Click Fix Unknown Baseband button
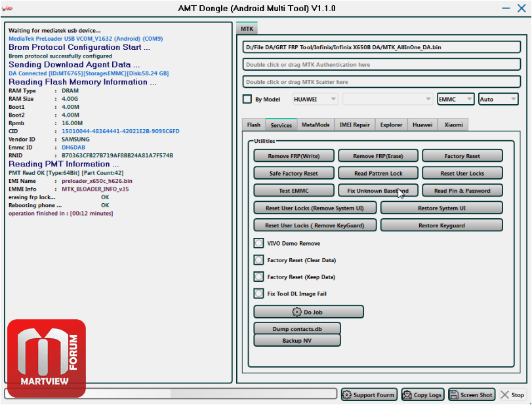The height and width of the screenshot is (405, 532). pyautogui.click(x=378, y=191)
